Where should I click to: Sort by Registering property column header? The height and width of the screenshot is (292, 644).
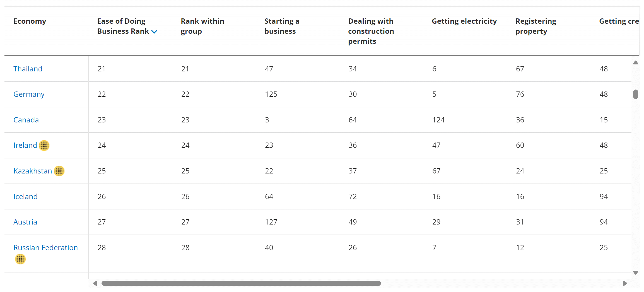pyautogui.click(x=536, y=26)
